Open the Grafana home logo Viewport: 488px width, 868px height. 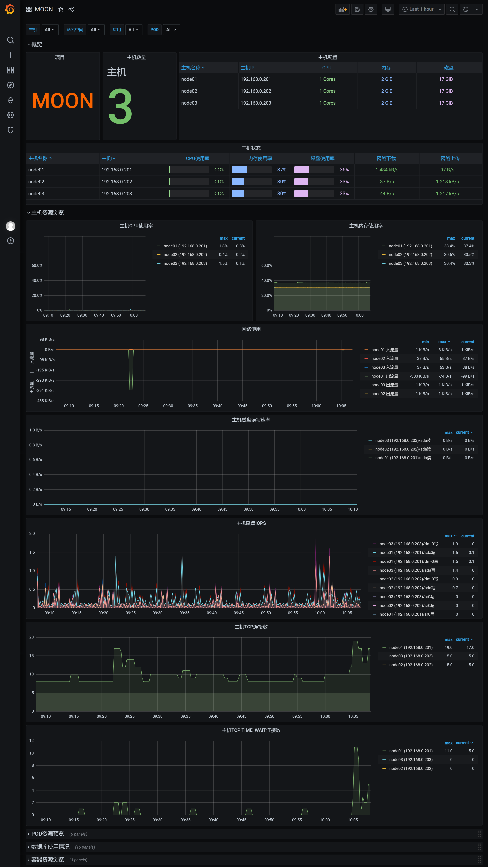click(10, 9)
